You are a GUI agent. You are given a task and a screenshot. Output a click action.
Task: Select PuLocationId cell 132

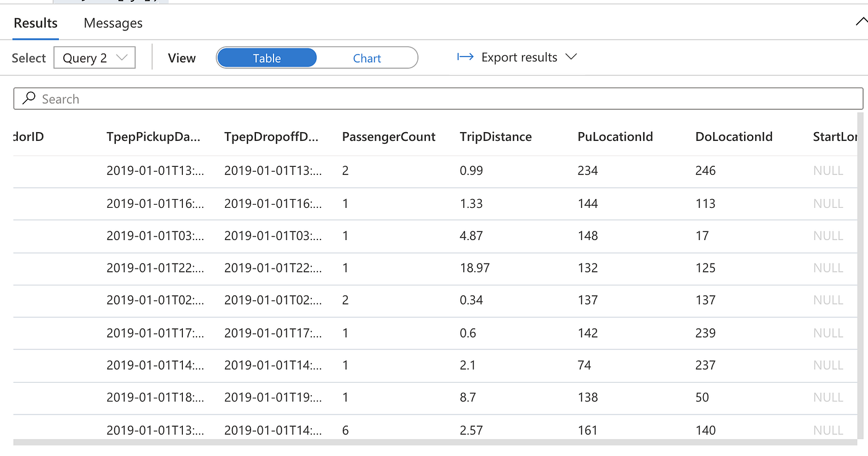(x=588, y=268)
